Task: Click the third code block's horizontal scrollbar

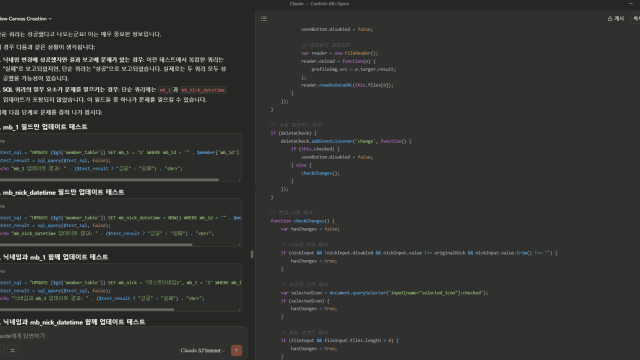Action: [87, 309]
